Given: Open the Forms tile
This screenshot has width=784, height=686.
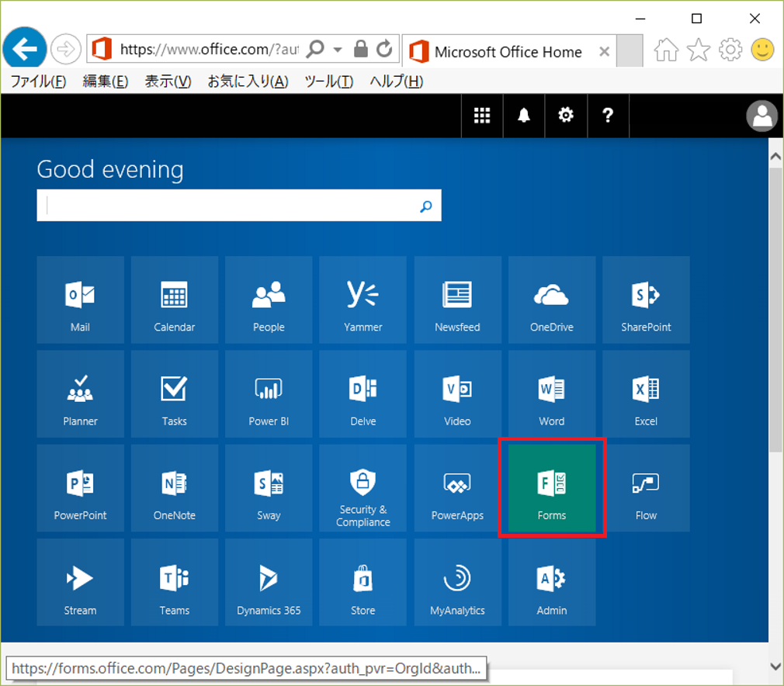Looking at the screenshot, I should pyautogui.click(x=552, y=488).
